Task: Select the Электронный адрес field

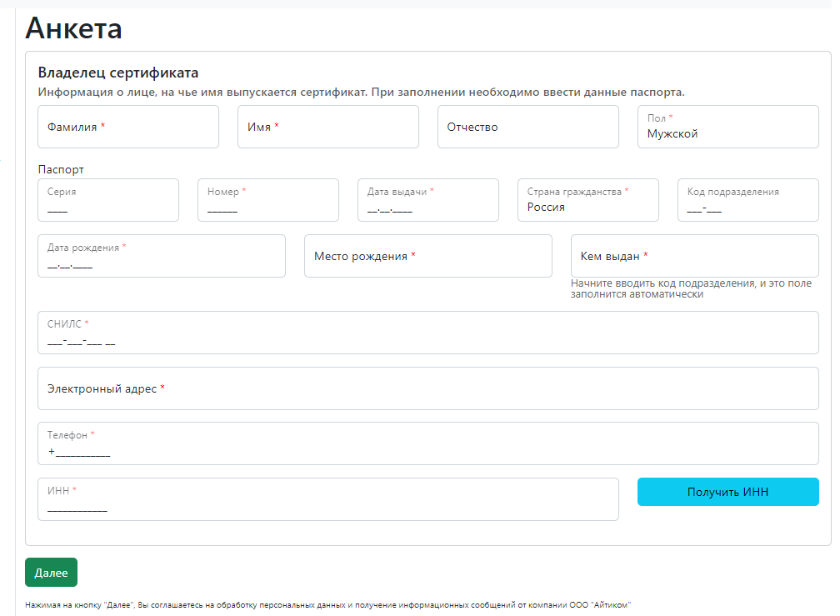Action: pyautogui.click(x=427, y=388)
